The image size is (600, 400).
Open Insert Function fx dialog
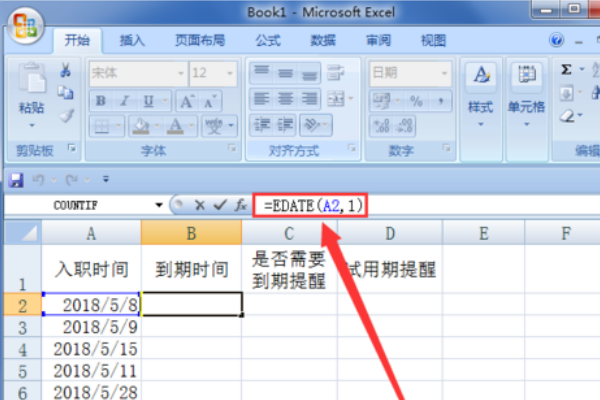click(241, 205)
